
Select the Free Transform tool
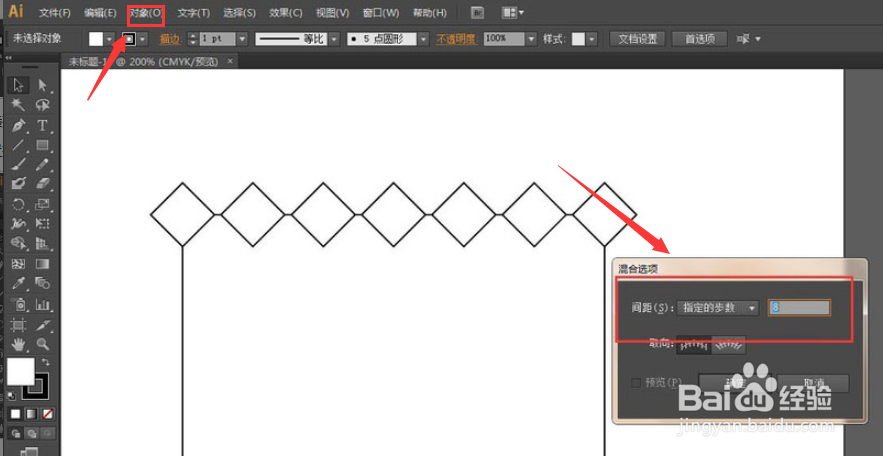tap(43, 223)
